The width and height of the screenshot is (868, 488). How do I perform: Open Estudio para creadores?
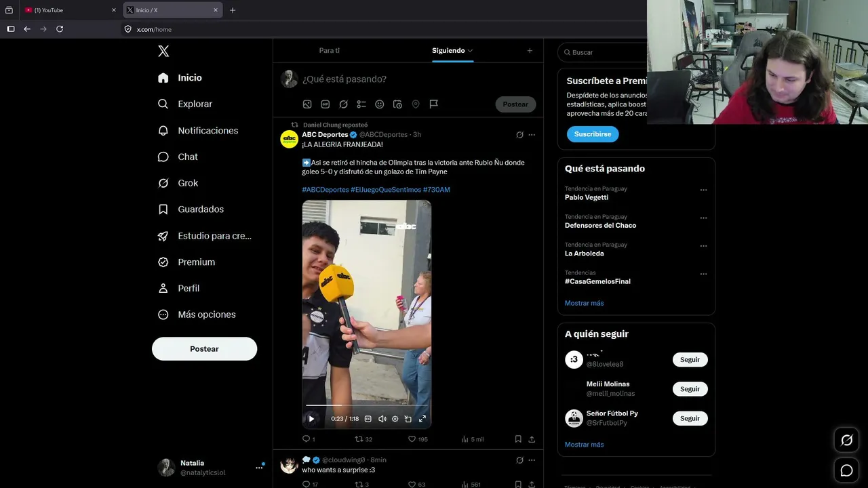(205, 236)
